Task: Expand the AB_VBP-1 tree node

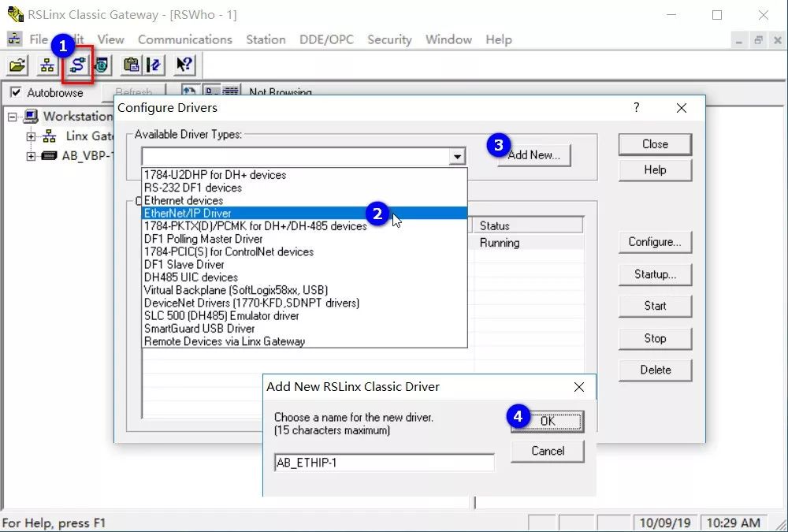Action: [31, 156]
